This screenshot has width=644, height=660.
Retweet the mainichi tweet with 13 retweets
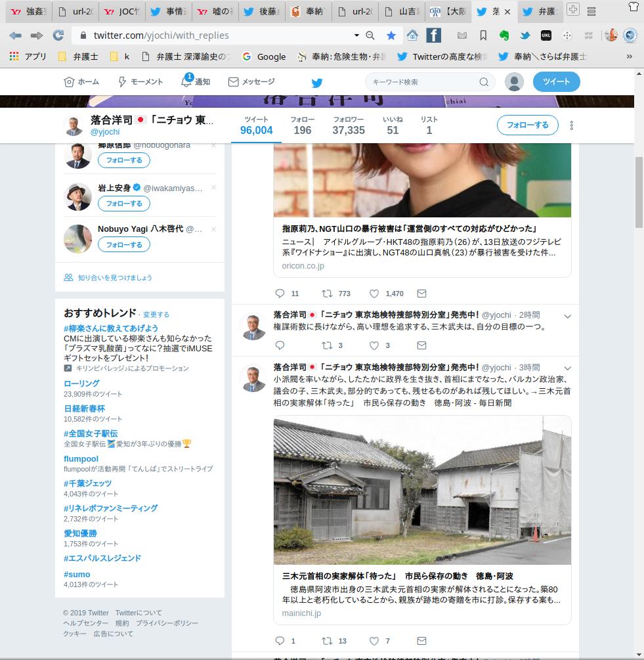(327, 641)
